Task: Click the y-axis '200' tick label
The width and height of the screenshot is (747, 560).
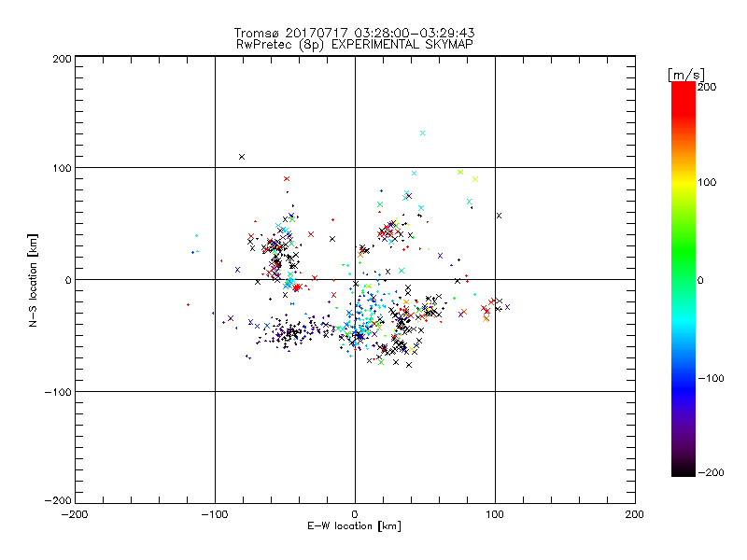Action: point(62,59)
